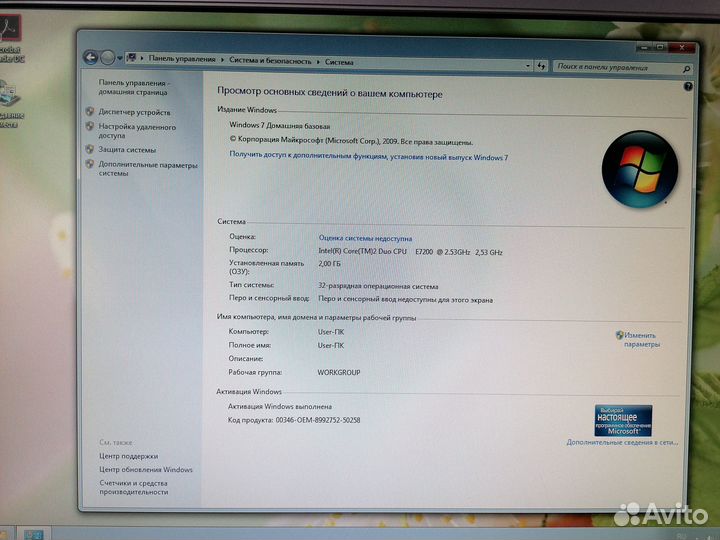Click 'Windows 7 Домашняя базовая' edition text
The height and width of the screenshot is (540, 720).
tap(279, 125)
